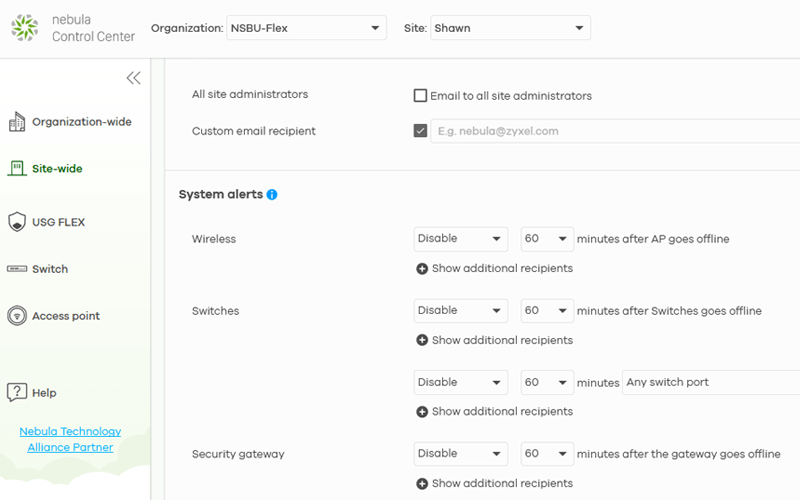Screen dimensions: 800x500
Task: Open Nebula Technology Alliance Partner link
Action: click(x=70, y=439)
